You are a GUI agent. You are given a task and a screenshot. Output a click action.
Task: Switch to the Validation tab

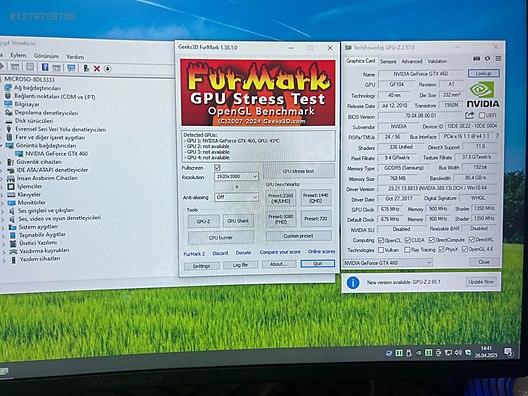point(437,61)
